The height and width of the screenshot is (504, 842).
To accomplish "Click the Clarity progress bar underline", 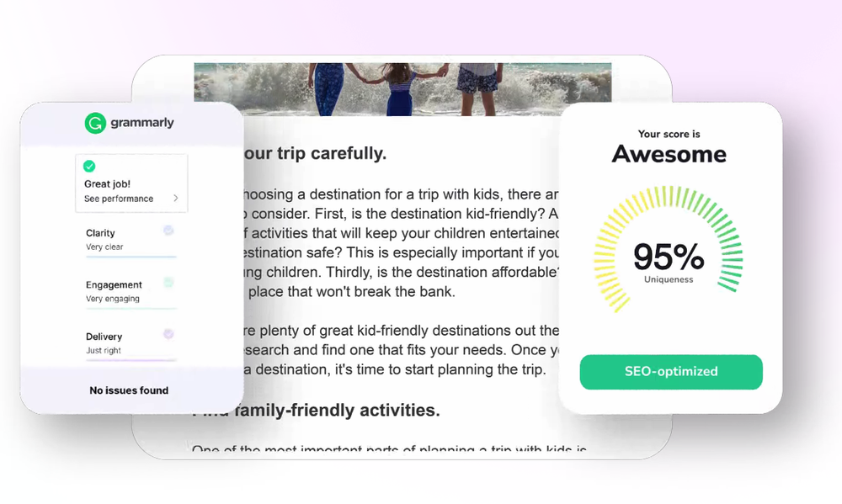I will (x=131, y=256).
